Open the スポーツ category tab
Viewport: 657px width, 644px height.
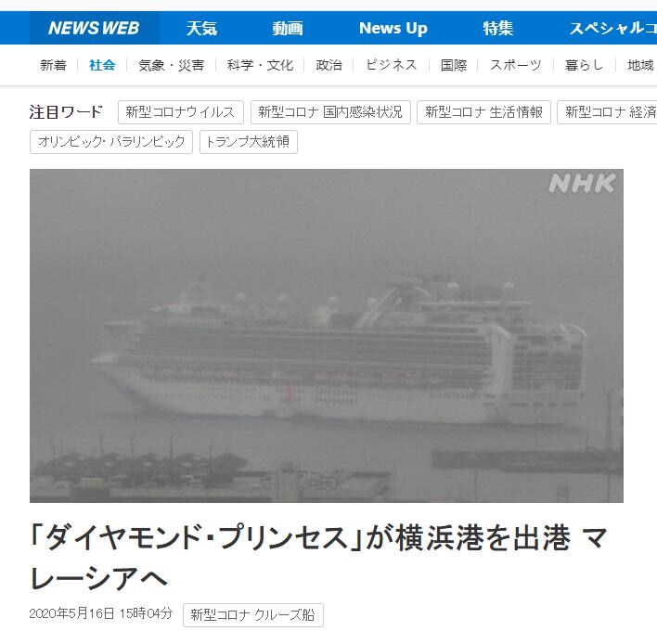(516, 65)
